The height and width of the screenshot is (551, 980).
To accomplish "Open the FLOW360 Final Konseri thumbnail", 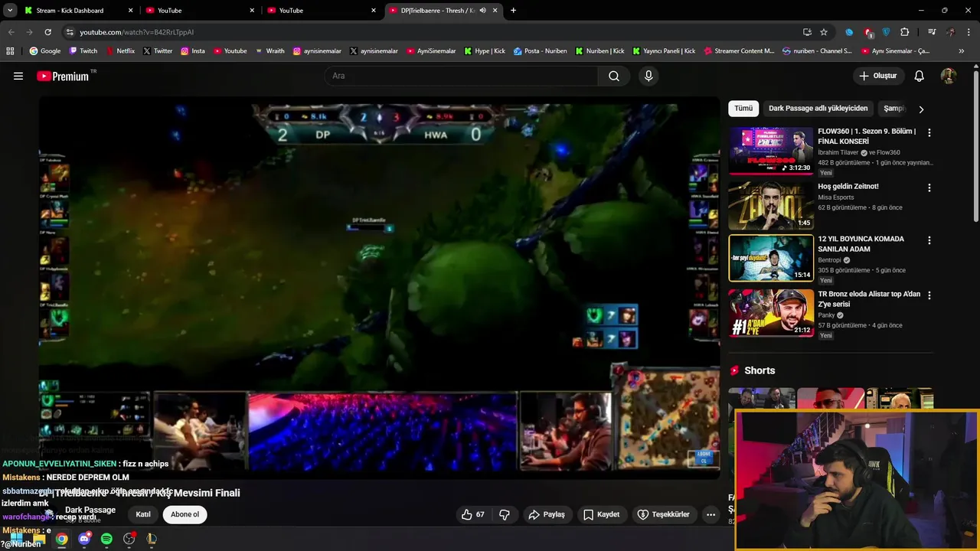I will pyautogui.click(x=770, y=151).
